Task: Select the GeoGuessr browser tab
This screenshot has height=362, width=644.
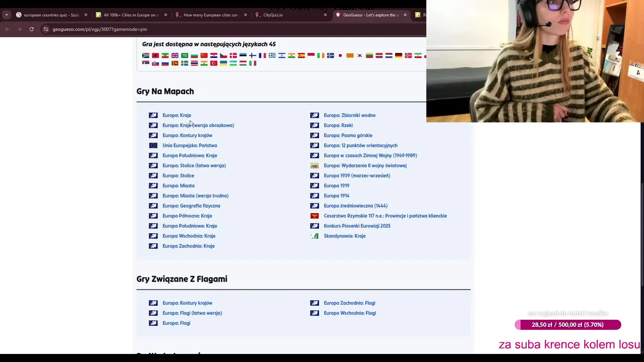Action: pos(371,15)
